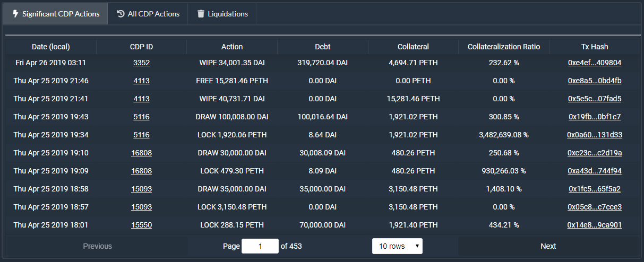Image resolution: width=644 pixels, height=262 pixels.
Task: Open CDP 4113 in the FREE 15,281.46 PETH row
Action: point(141,81)
